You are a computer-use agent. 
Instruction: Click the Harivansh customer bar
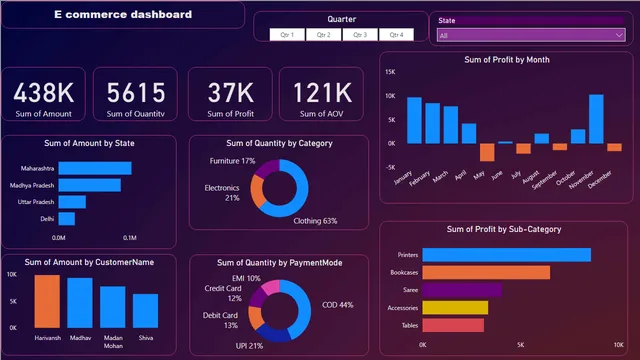click(x=47, y=301)
